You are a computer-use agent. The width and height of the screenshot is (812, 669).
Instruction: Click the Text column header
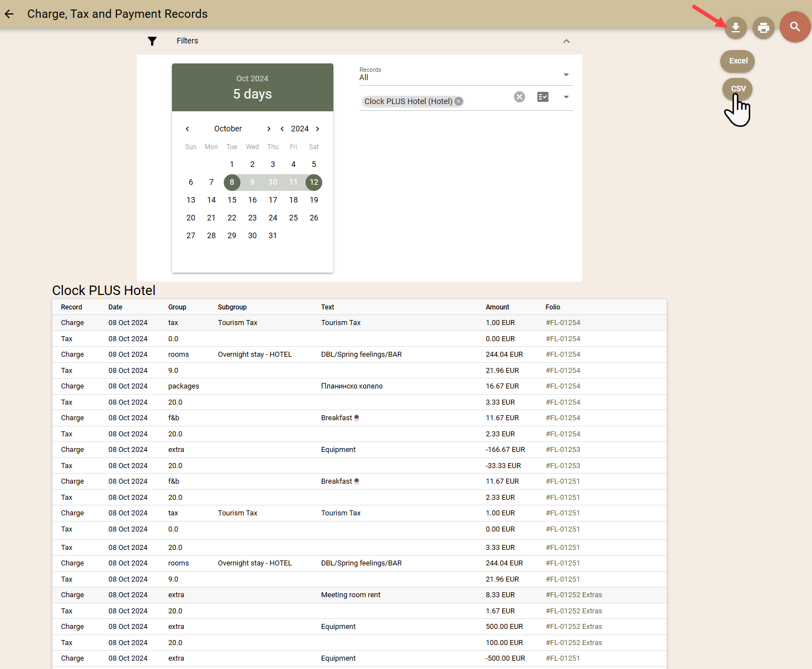[x=327, y=307]
